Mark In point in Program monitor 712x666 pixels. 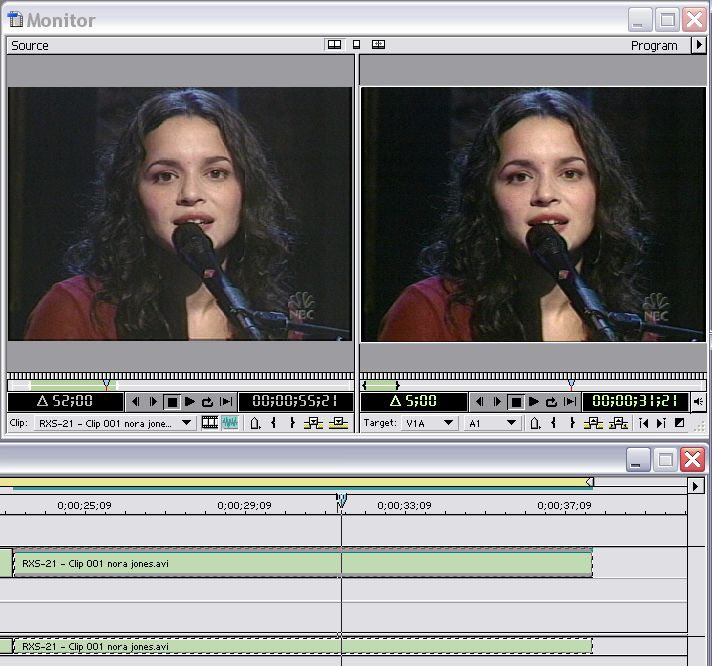click(x=554, y=424)
